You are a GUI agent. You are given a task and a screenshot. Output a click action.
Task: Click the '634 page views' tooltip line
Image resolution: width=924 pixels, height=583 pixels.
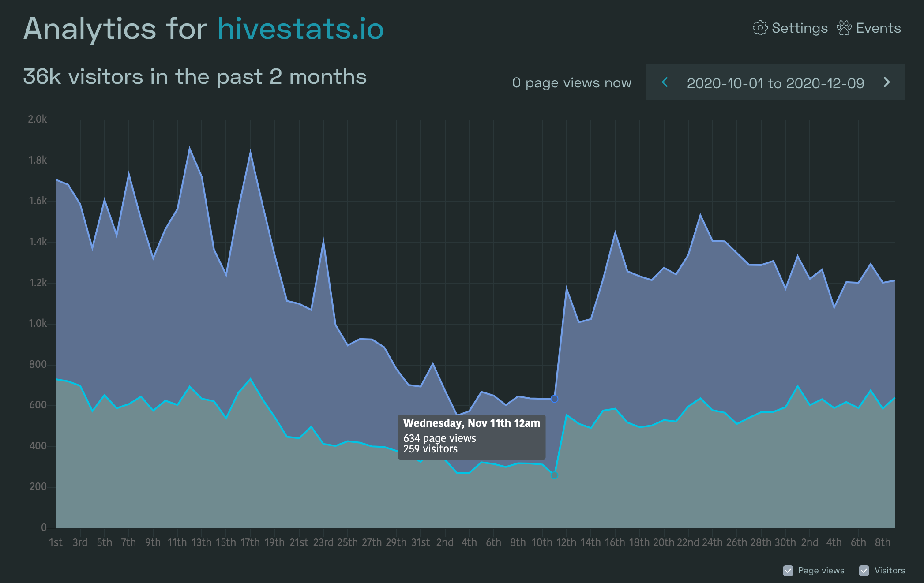(x=439, y=438)
